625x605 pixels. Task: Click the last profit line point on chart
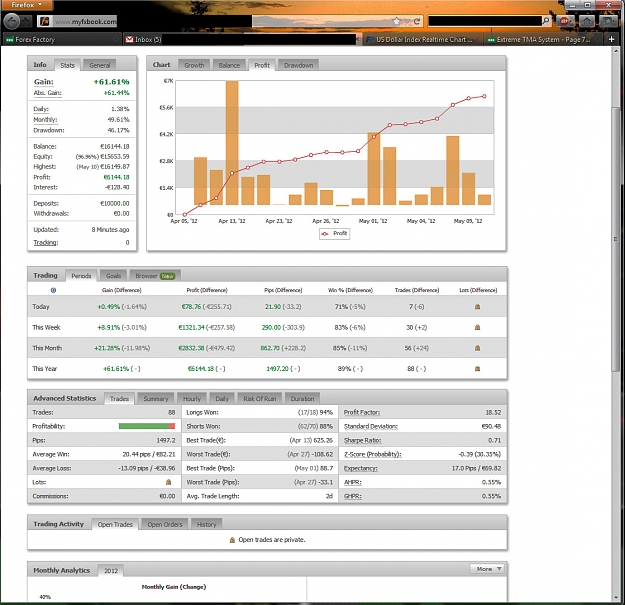click(x=484, y=96)
